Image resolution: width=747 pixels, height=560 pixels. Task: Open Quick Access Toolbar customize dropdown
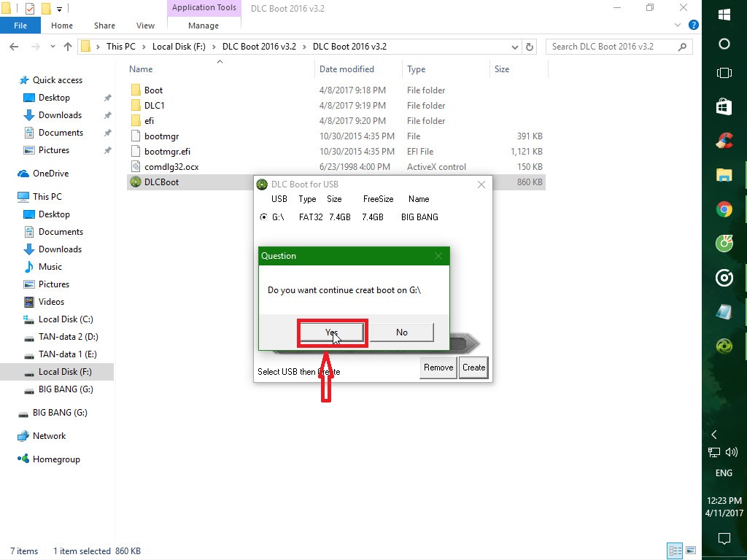pyautogui.click(x=59, y=9)
